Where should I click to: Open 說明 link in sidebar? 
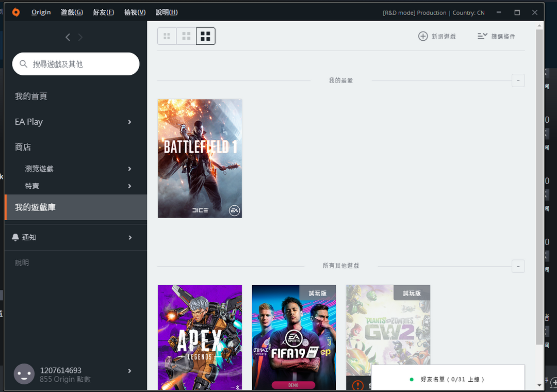point(22,263)
